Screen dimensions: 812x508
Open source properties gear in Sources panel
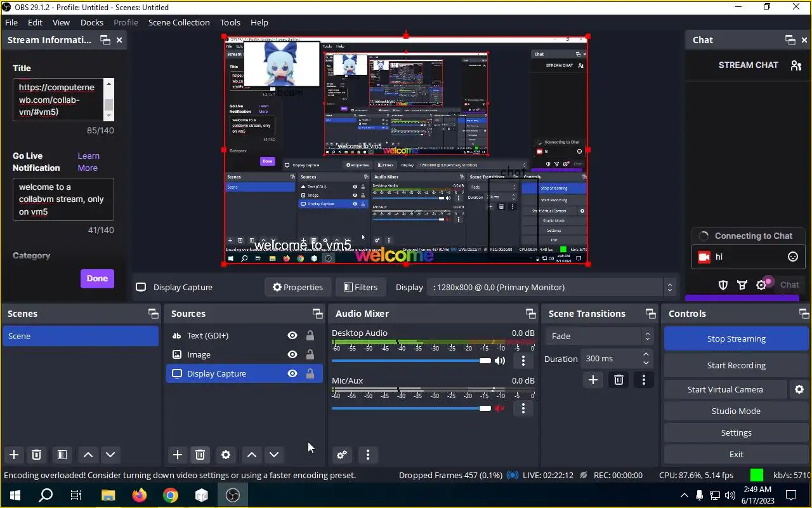[x=226, y=455]
